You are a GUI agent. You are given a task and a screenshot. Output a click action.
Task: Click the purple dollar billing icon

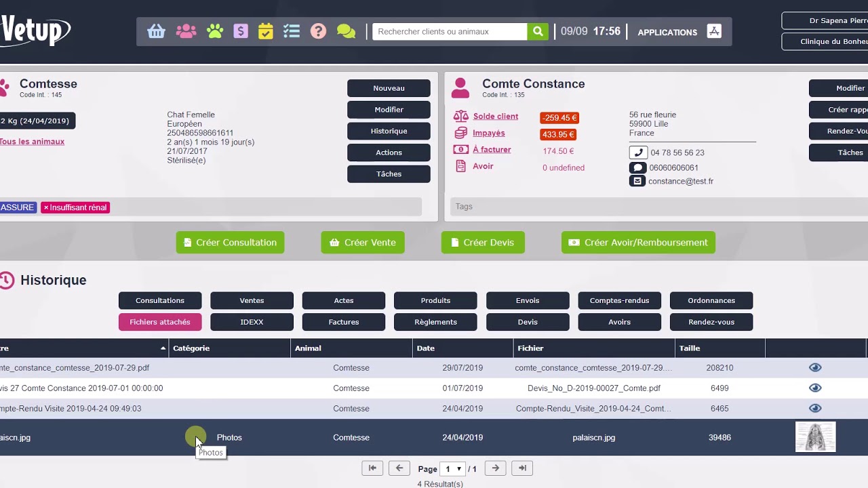[240, 32]
